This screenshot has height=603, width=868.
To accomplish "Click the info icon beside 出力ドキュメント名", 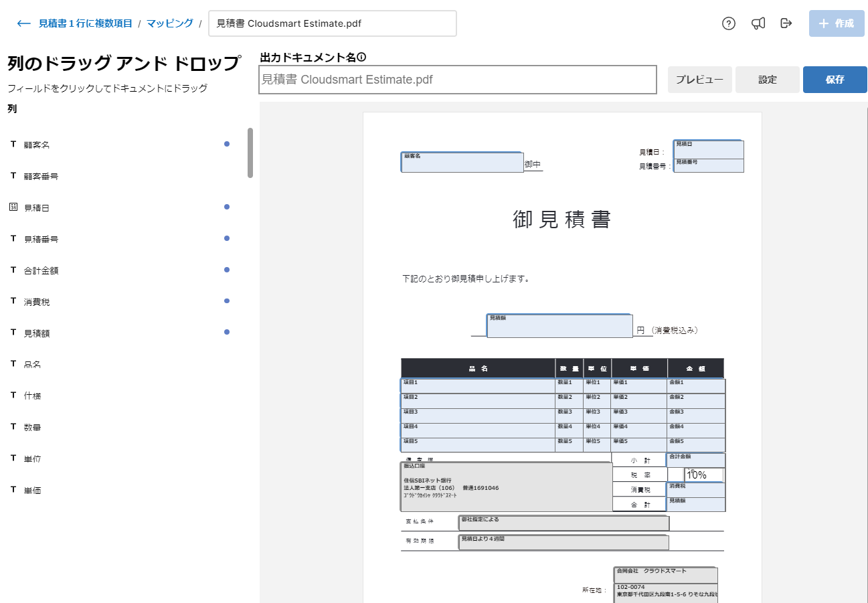I will click(361, 58).
